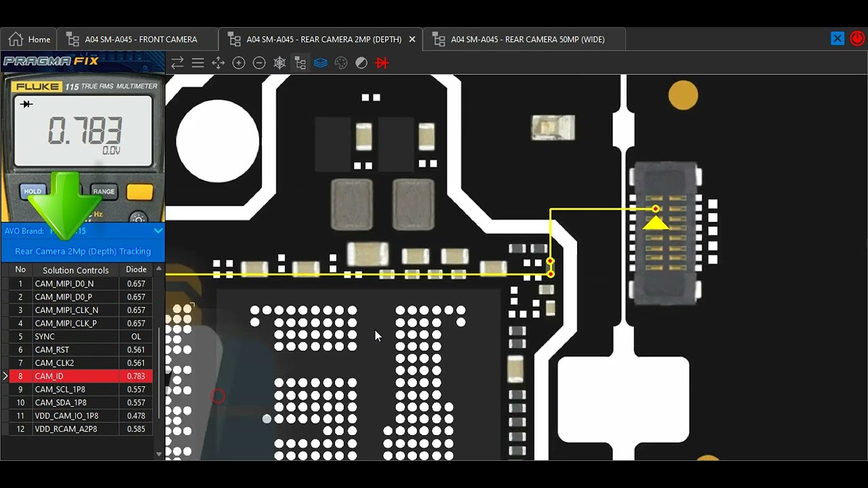The height and width of the screenshot is (488, 868).
Task: Select the REAR CAMERA 2MP (DEPTH) tab
Action: tap(320, 39)
